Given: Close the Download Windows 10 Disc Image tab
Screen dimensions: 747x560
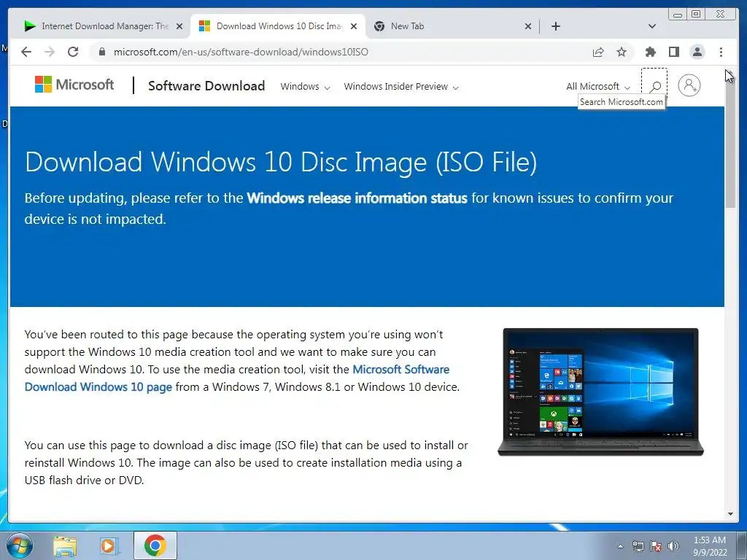Looking at the screenshot, I should click(354, 26).
